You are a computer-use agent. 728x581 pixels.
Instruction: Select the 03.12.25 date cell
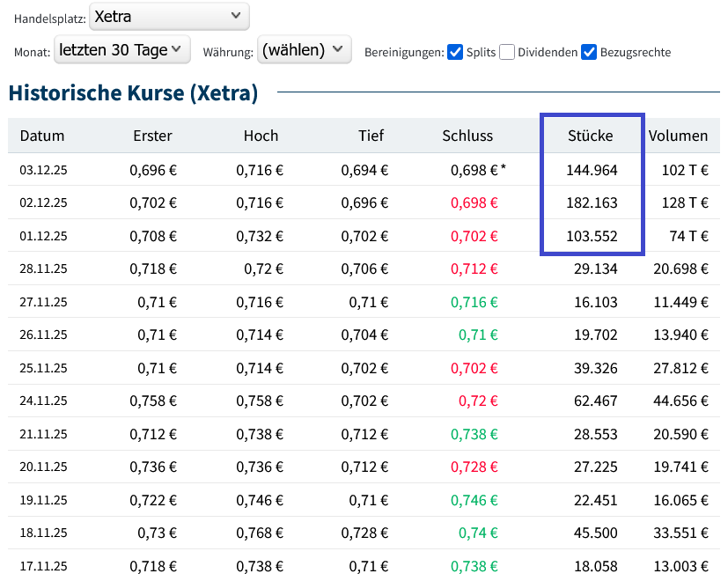pos(43,170)
